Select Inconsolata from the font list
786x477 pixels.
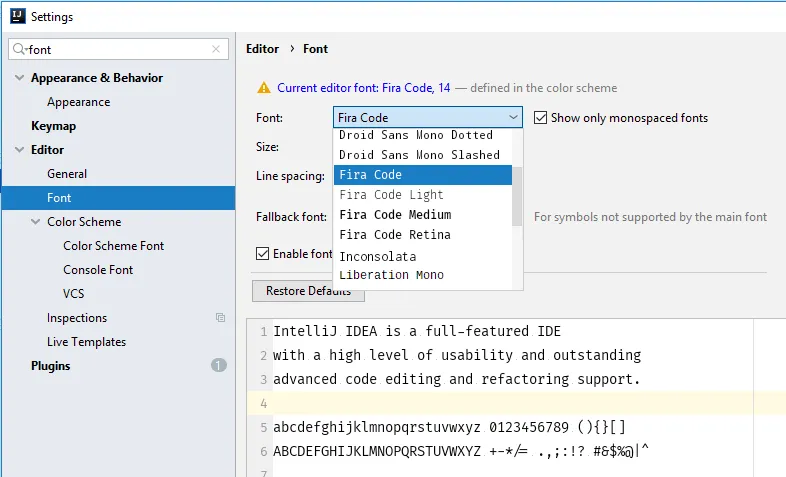click(x=423, y=256)
